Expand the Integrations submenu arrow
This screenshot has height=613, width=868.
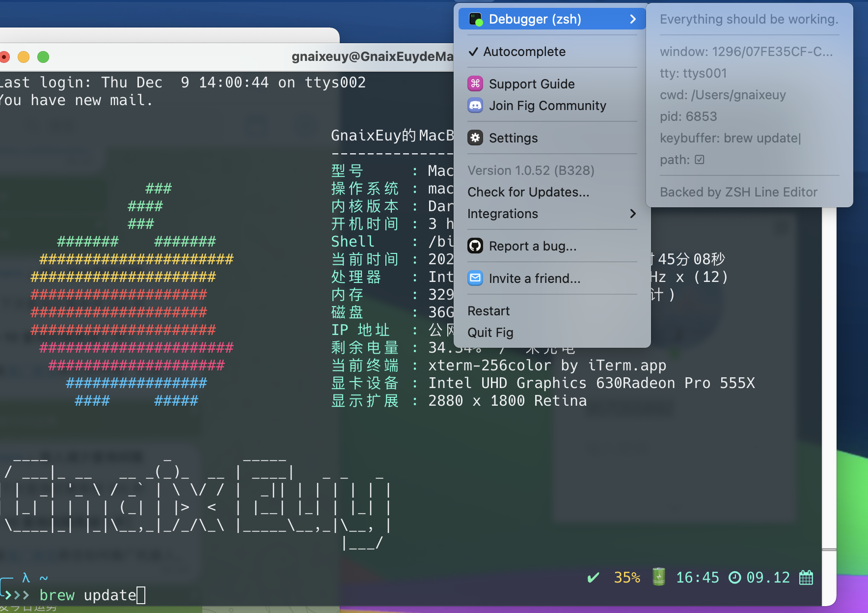point(633,214)
